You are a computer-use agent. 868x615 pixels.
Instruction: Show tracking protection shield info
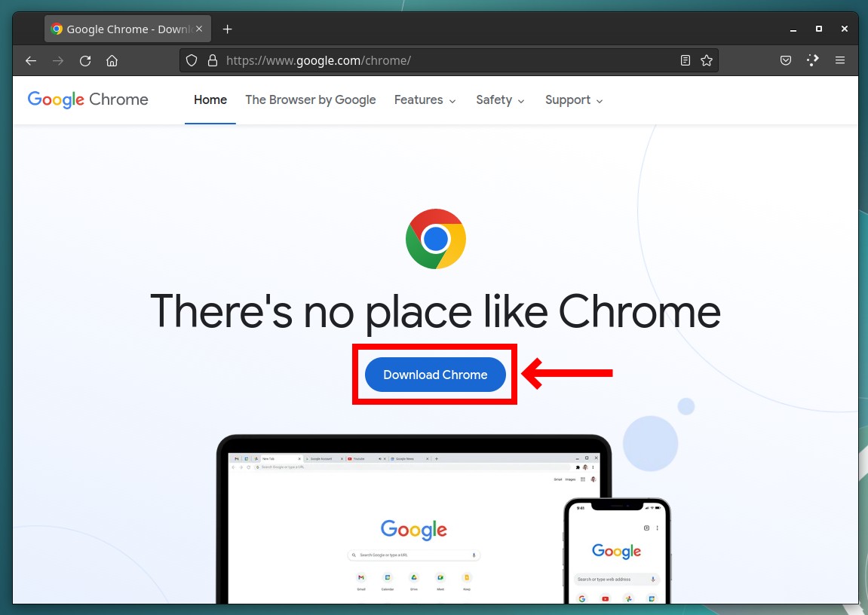(x=192, y=60)
